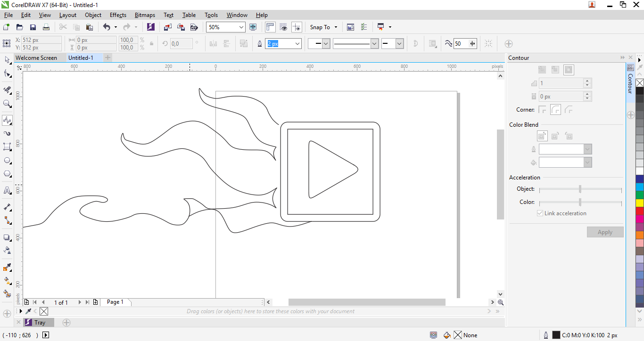Select the Crop tool in the toolbox
644x341 pixels.
point(7,89)
